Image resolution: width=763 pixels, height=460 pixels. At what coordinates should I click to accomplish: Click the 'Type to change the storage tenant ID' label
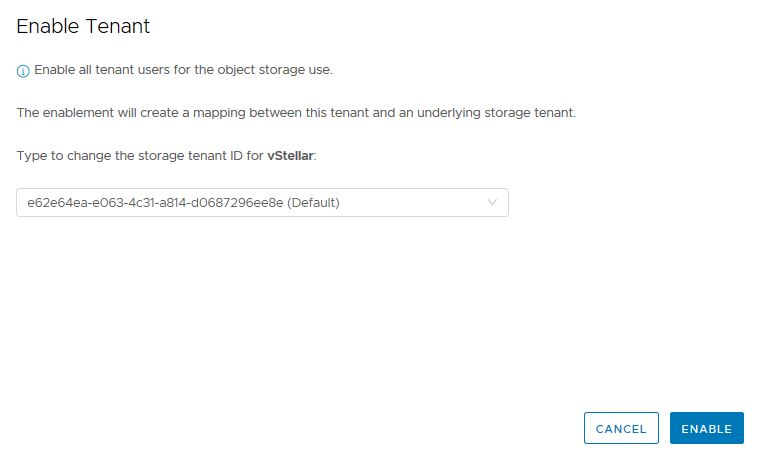[x=140, y=156]
